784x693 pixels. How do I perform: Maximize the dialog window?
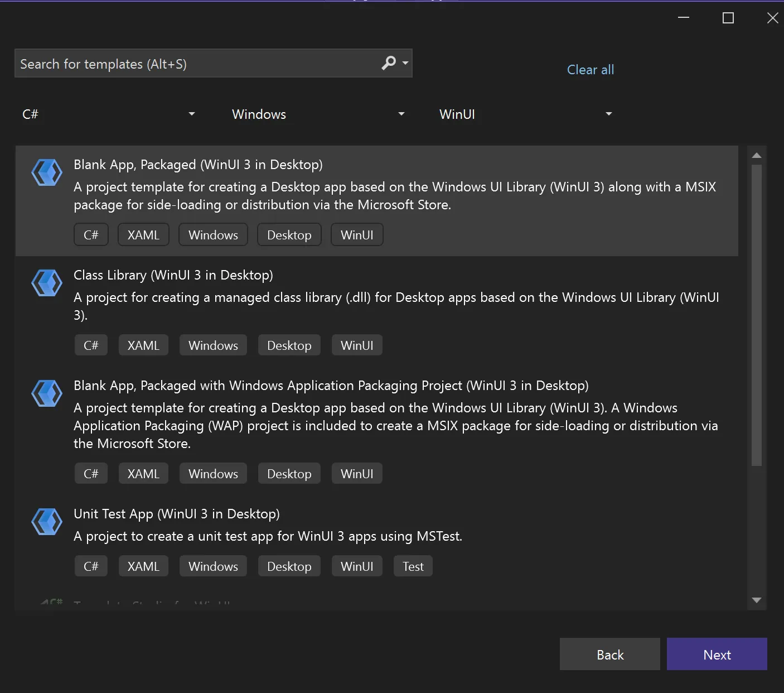(728, 18)
